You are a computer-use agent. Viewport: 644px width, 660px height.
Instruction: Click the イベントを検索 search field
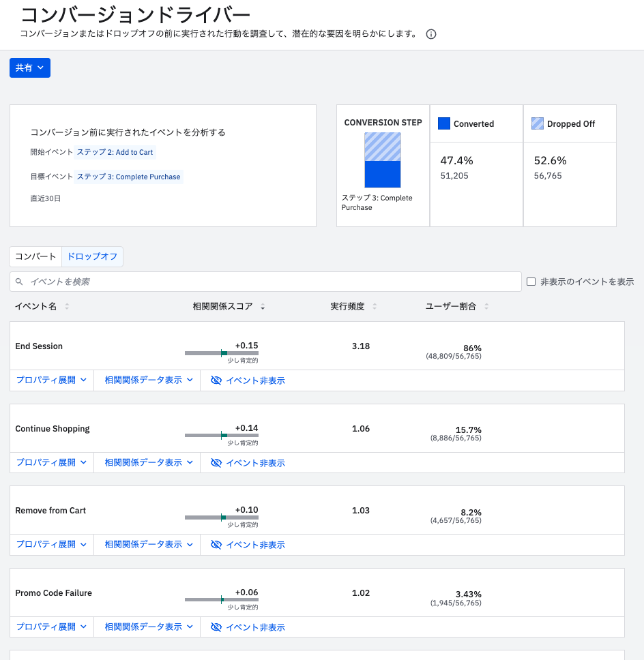pyautogui.click(x=273, y=282)
